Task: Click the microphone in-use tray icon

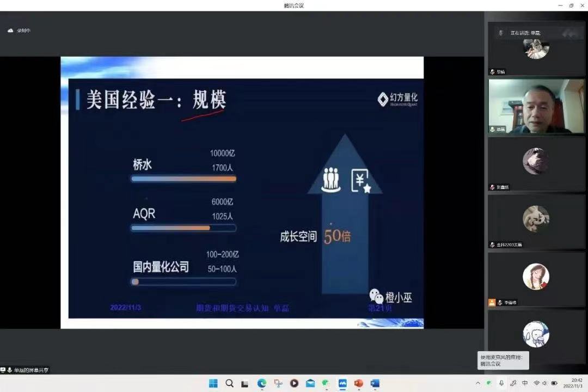Action: click(501, 383)
